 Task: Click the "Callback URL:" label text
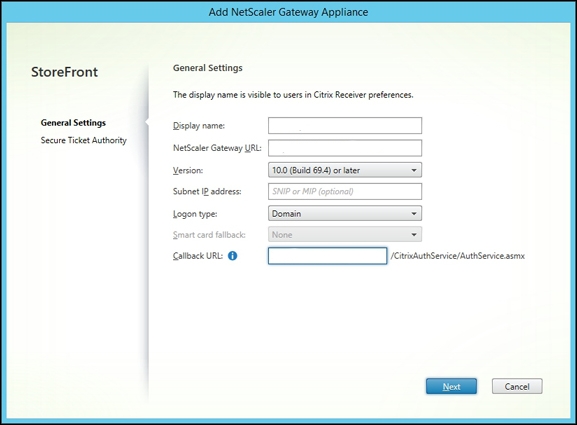[198, 256]
